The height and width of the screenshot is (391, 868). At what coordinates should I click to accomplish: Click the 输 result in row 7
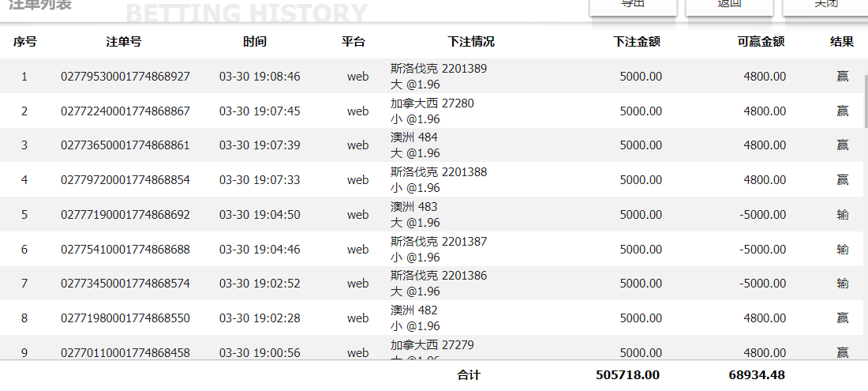coord(843,284)
